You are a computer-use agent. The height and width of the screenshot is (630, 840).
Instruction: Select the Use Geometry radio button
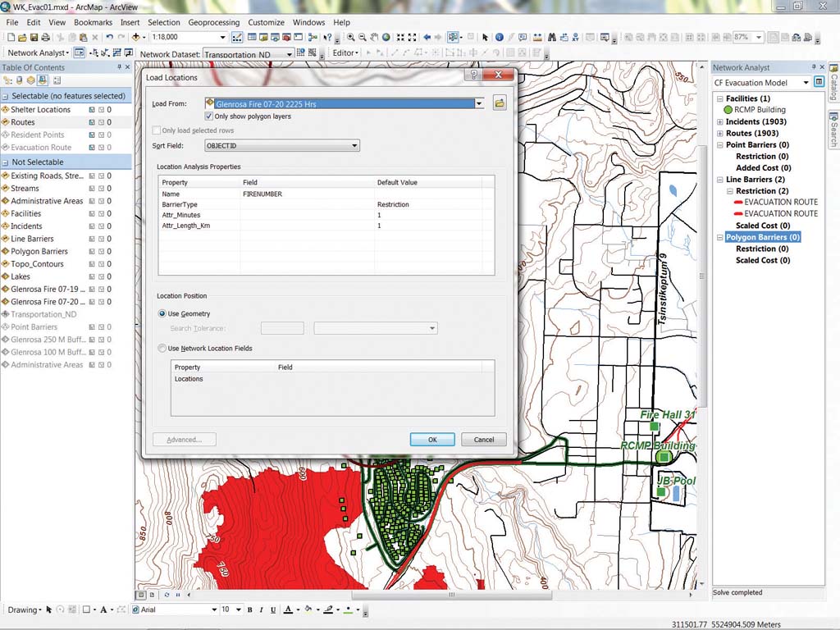pos(162,314)
